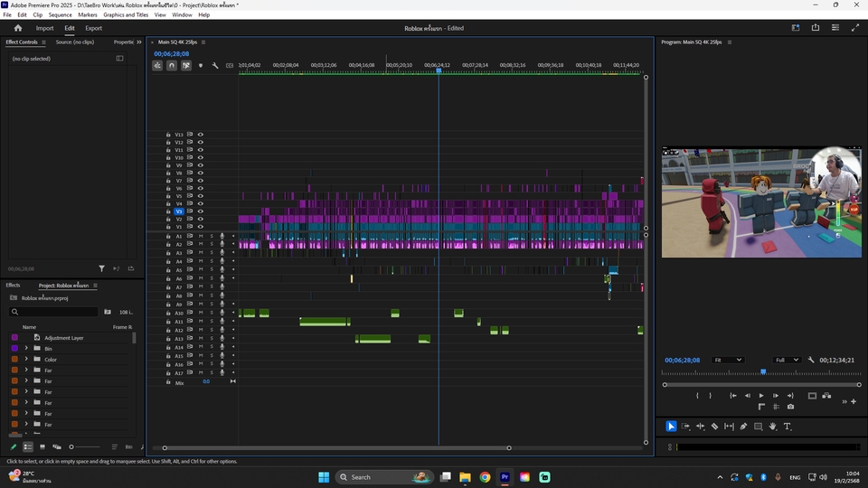This screenshot has width=868, height=488.
Task: Mute audio track A1
Action: [201, 236]
